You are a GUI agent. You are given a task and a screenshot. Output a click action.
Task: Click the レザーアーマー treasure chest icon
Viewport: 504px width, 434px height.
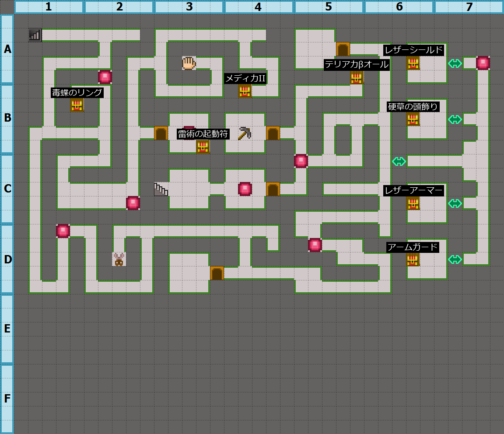click(413, 203)
